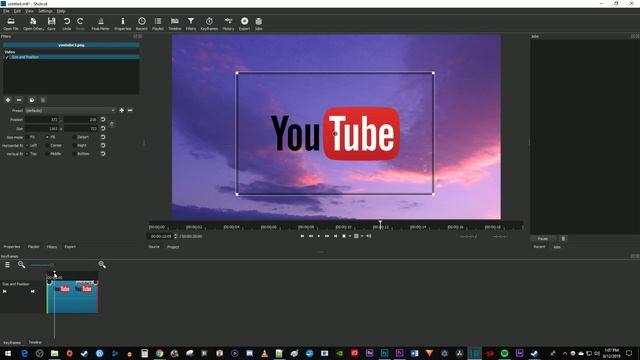The image size is (640, 360).
Task: Zoom out the keyframes timeline
Action: pos(21,265)
